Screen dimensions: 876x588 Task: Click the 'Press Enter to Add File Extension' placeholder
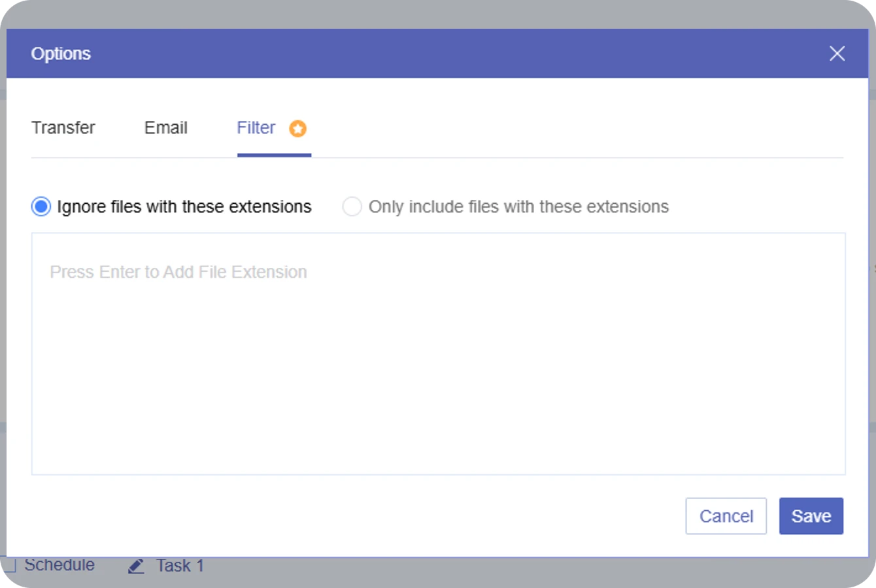(x=178, y=272)
